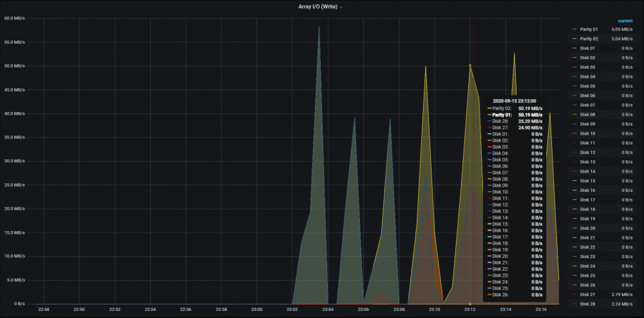Click the Disk 13 legend label
The width and height of the screenshot is (644, 318).
587,162
